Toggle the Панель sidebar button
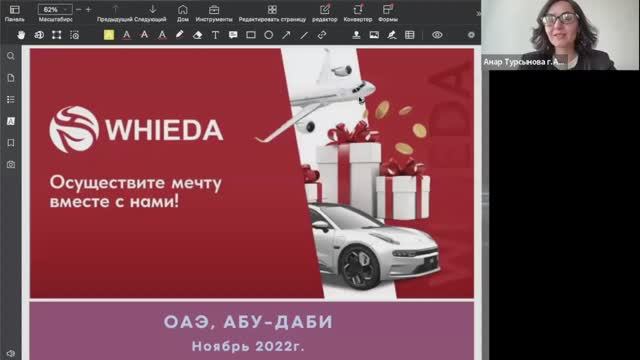The width and height of the screenshot is (640, 360). [x=14, y=13]
